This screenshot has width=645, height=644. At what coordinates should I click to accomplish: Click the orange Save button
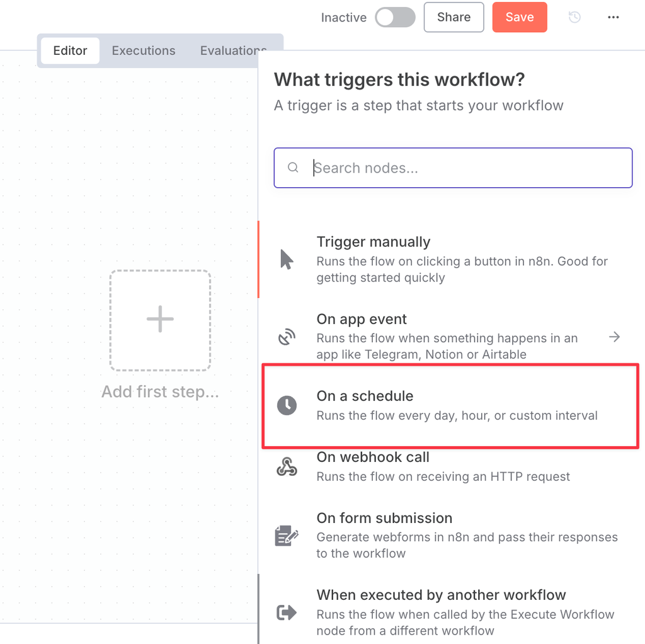click(x=520, y=17)
